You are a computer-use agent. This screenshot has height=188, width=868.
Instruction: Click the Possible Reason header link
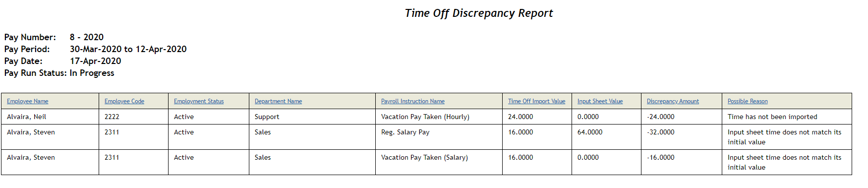(748, 101)
